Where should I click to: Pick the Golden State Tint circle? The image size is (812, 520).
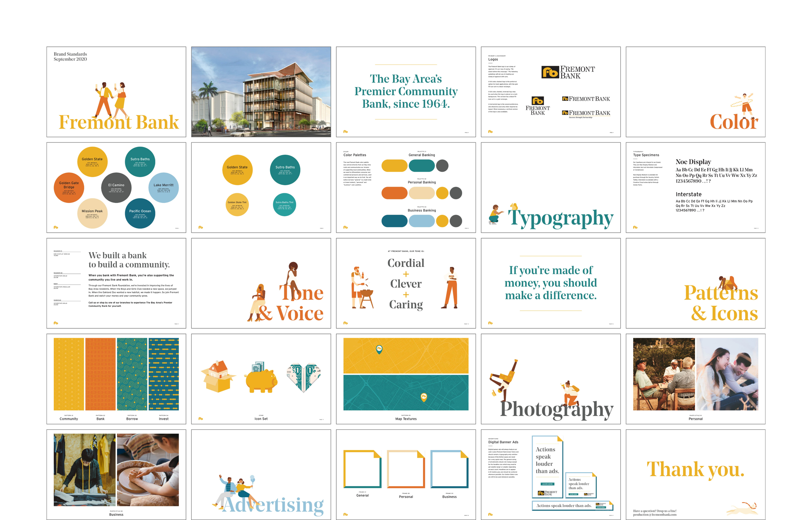[x=237, y=205]
